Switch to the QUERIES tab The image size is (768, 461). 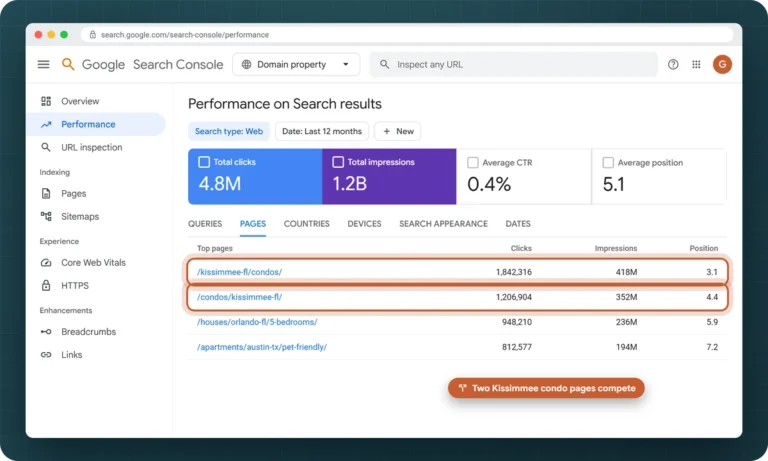[x=205, y=224]
